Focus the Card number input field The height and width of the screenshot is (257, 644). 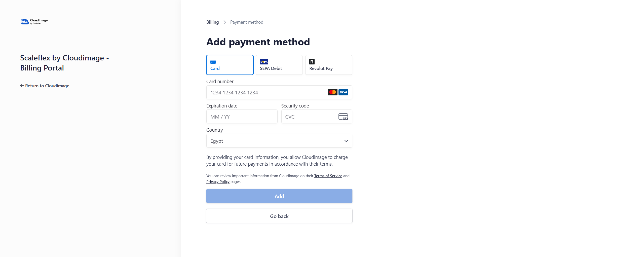coord(267,93)
